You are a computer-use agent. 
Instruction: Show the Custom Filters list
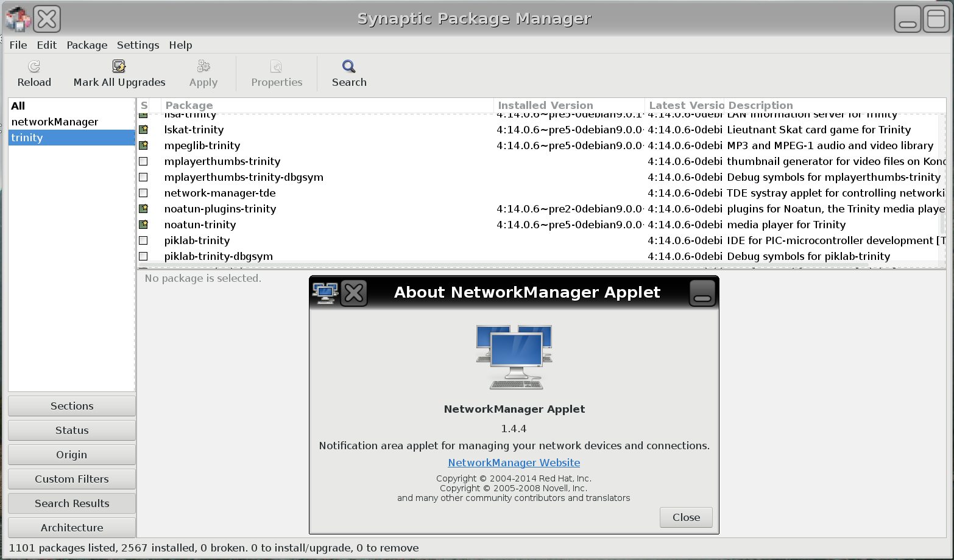[72, 479]
